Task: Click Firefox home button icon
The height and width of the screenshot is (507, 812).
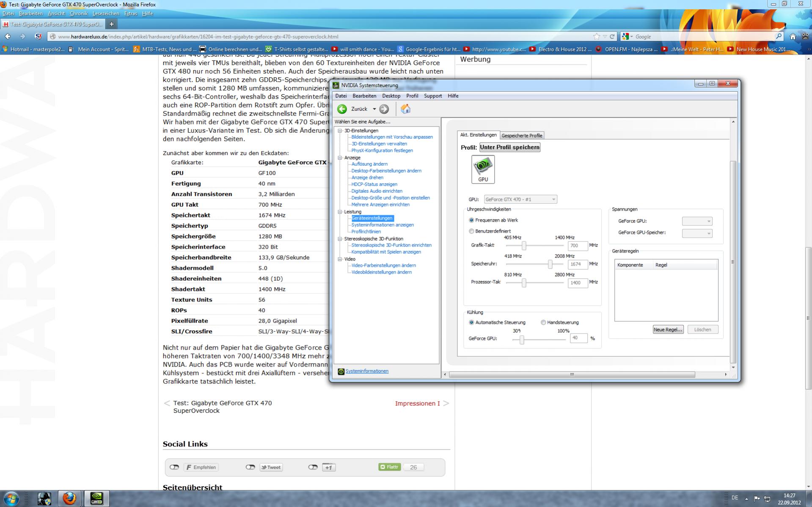Action: [x=793, y=36]
